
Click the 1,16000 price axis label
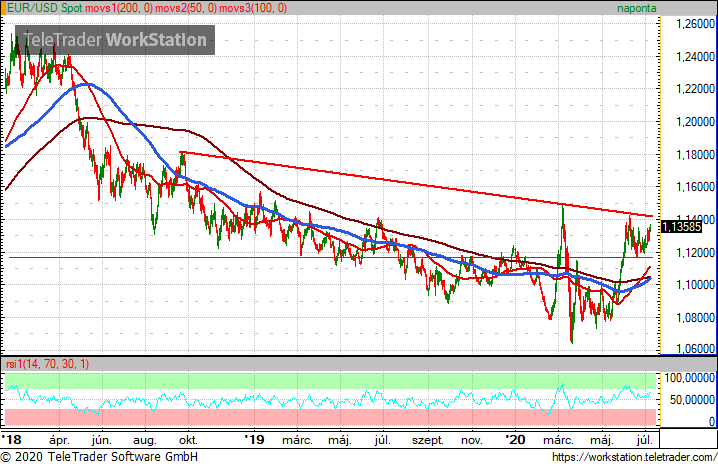click(x=695, y=187)
